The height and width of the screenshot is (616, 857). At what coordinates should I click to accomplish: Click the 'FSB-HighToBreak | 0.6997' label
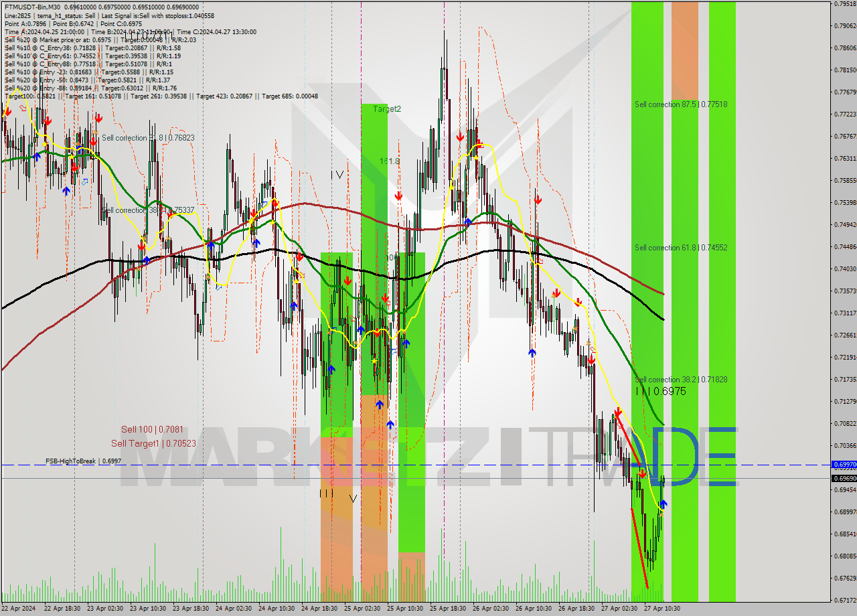click(x=84, y=461)
